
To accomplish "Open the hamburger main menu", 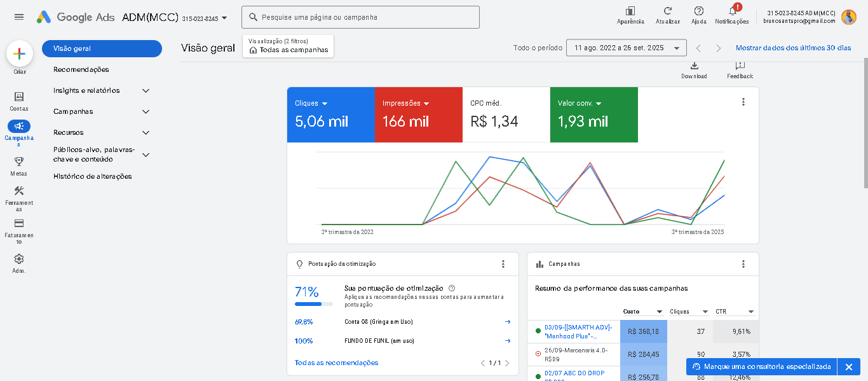I will coord(19,17).
